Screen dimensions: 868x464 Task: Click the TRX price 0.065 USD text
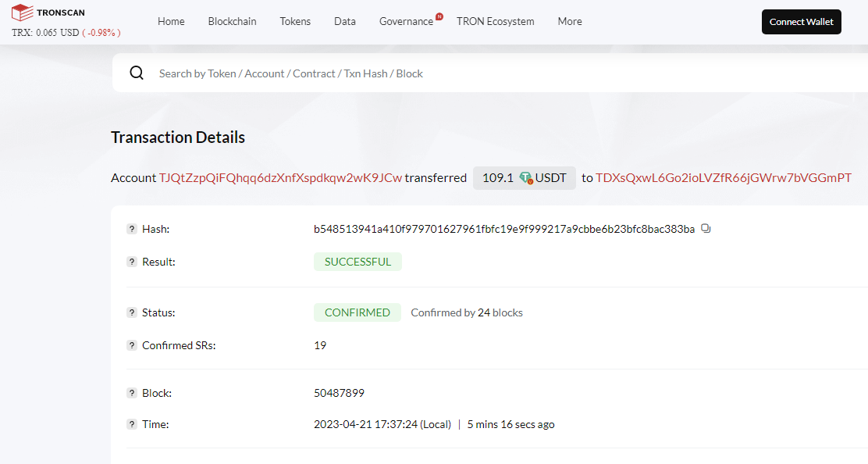[x=45, y=33]
